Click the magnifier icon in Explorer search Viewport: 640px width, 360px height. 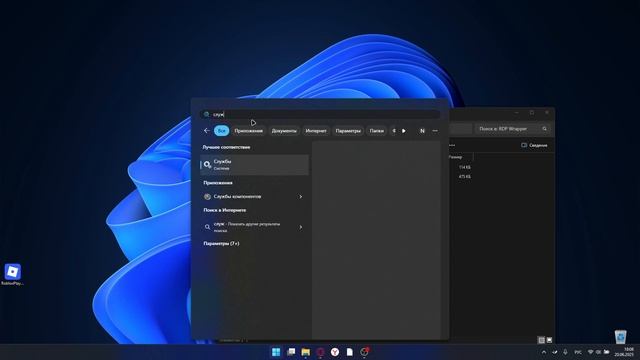(x=544, y=129)
